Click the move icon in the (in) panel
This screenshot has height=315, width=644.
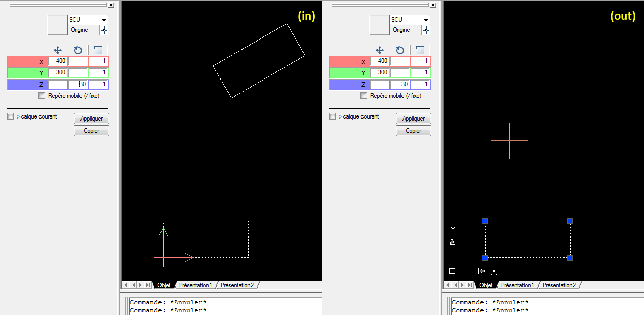(x=58, y=50)
